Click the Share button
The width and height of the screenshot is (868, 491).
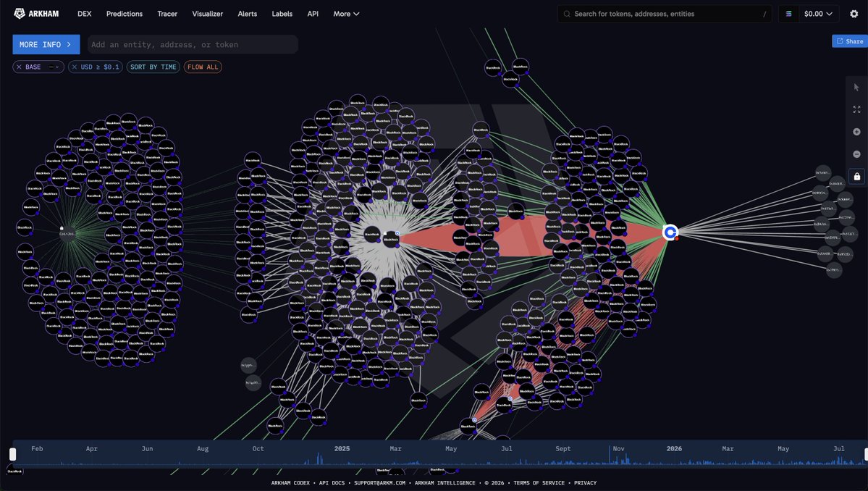click(x=850, y=41)
